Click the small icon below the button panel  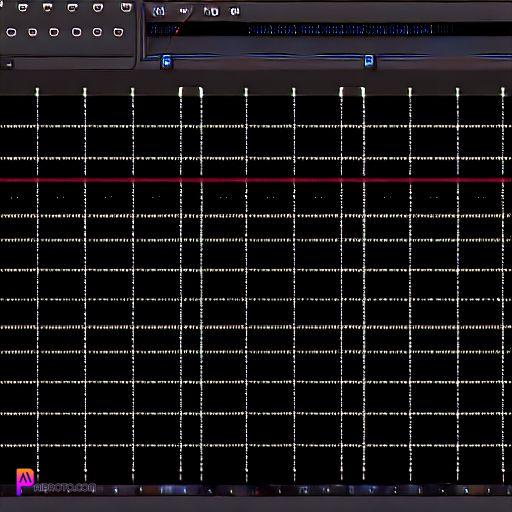[10, 64]
